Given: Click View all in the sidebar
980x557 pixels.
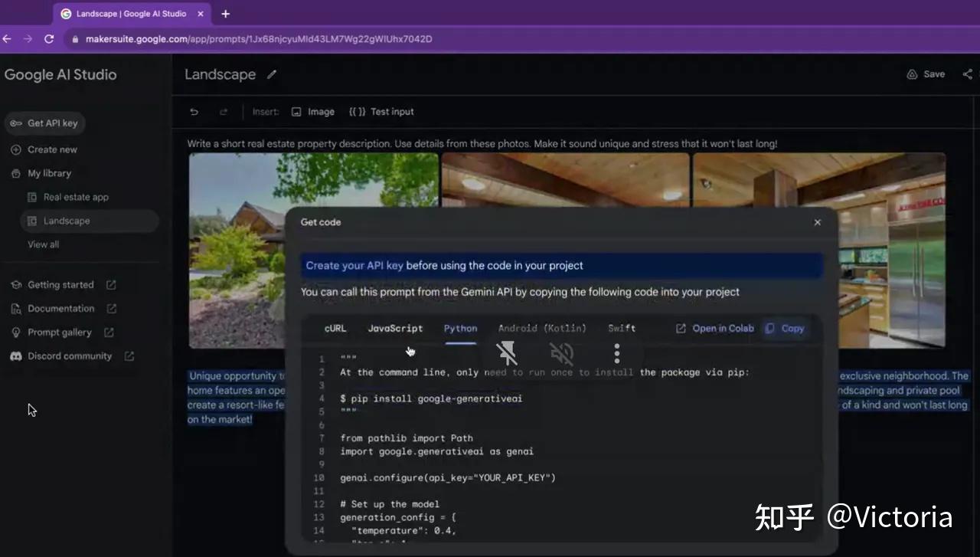Looking at the screenshot, I should point(43,244).
